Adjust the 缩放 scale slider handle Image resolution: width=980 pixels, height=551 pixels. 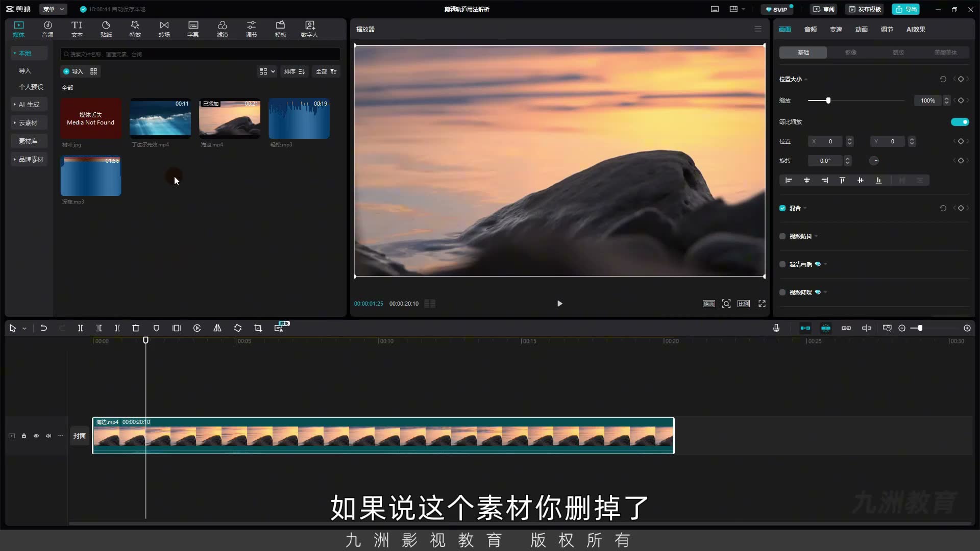(828, 101)
